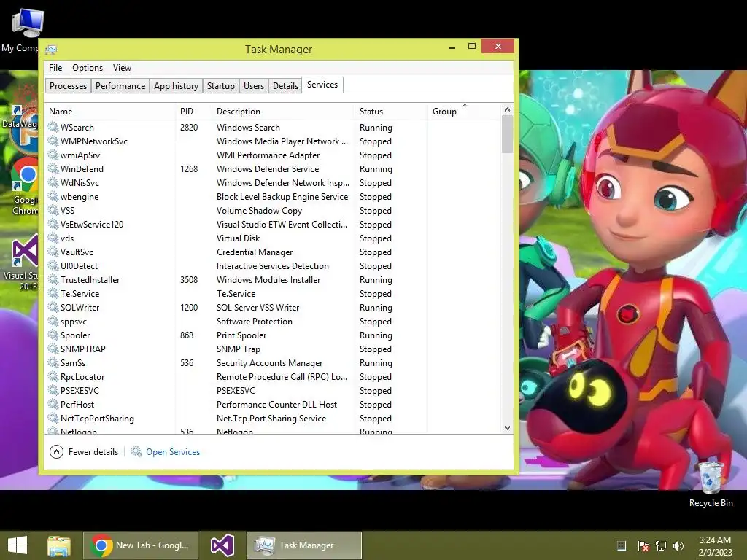Click the Fewer details chevron button
The height and width of the screenshot is (560, 747).
coord(56,451)
